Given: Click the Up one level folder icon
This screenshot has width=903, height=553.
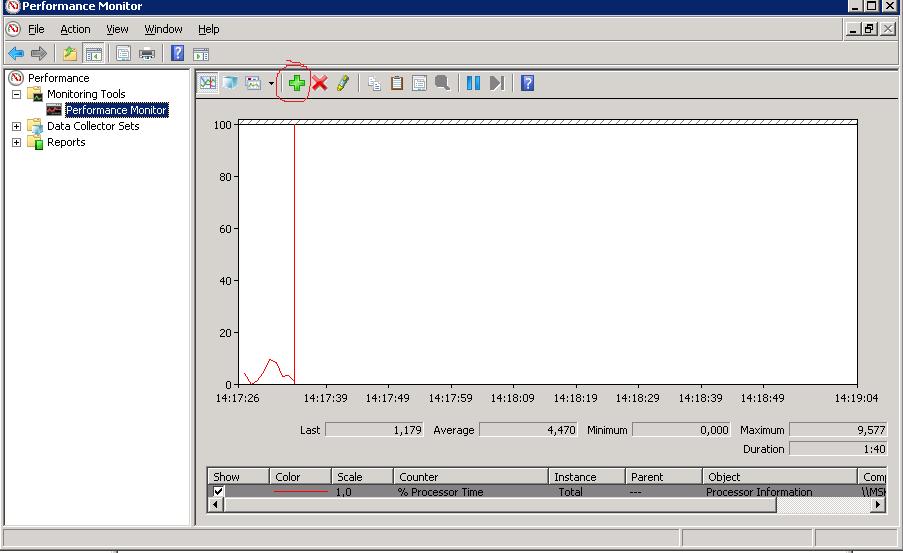Looking at the screenshot, I should 70,54.
